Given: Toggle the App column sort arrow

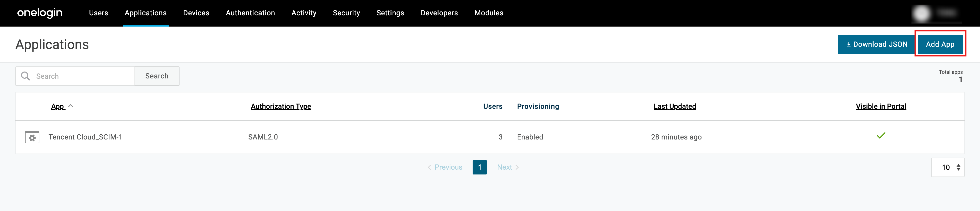Looking at the screenshot, I should click(71, 106).
